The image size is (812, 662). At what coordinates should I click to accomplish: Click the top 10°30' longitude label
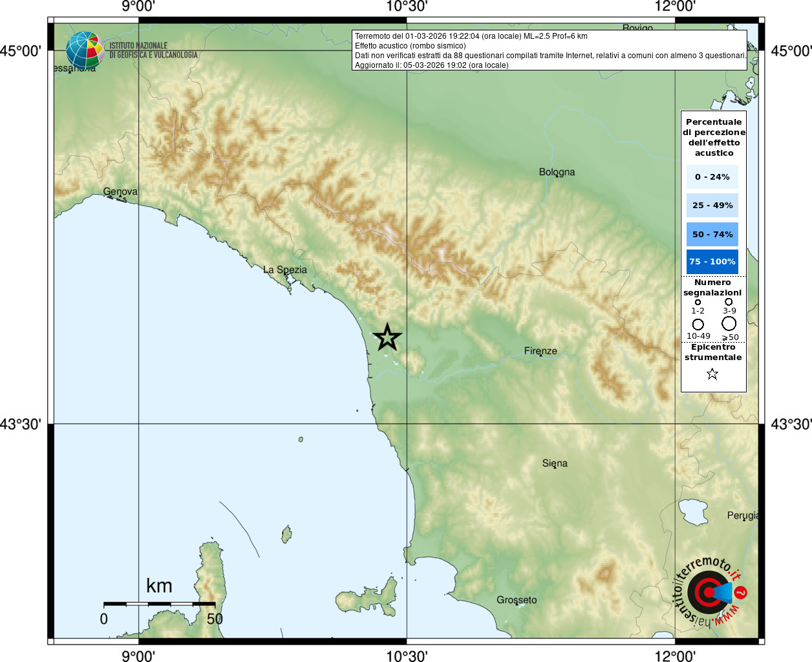tap(407, 6)
